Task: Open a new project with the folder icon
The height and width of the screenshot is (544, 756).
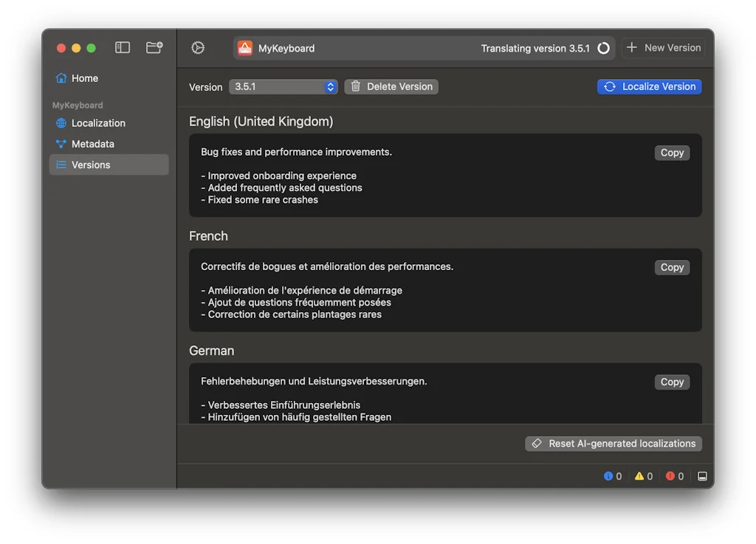Action: [153, 47]
